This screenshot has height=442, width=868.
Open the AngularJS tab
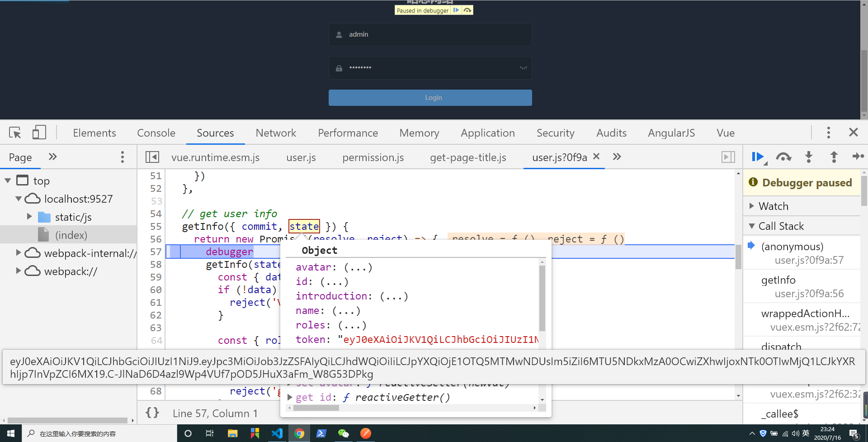pos(671,133)
